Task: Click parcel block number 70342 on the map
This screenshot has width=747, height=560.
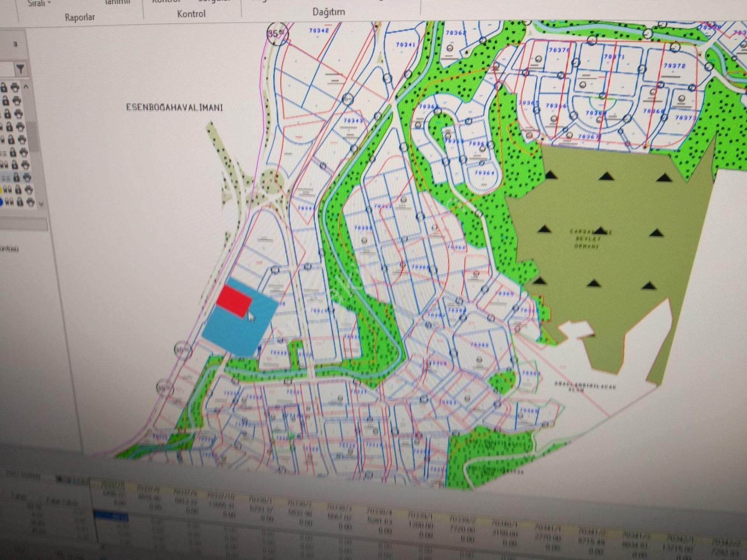Action: [x=319, y=30]
